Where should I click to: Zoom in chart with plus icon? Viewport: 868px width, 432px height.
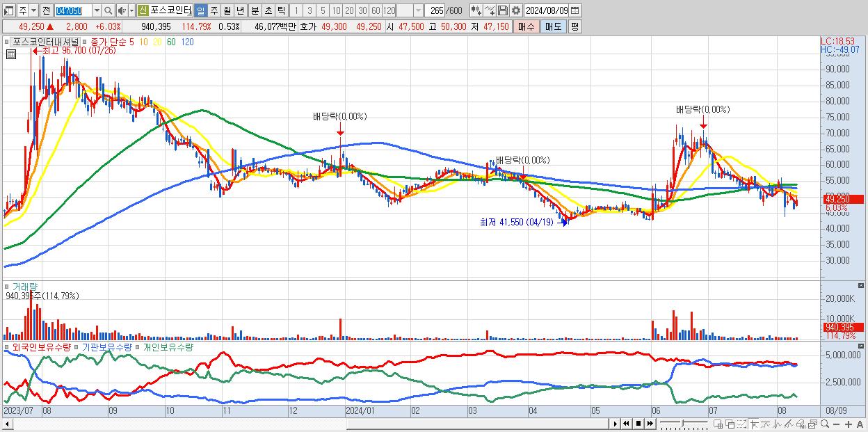(x=849, y=424)
